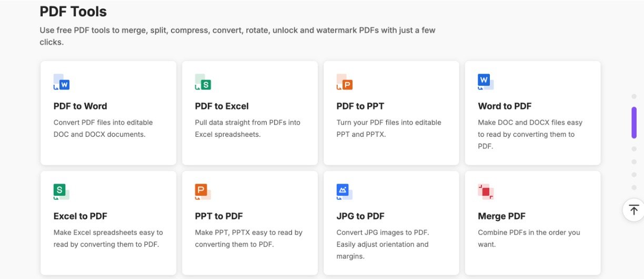This screenshot has height=279, width=644.
Task: Click the PPT to PDF card description
Action: coord(248,238)
